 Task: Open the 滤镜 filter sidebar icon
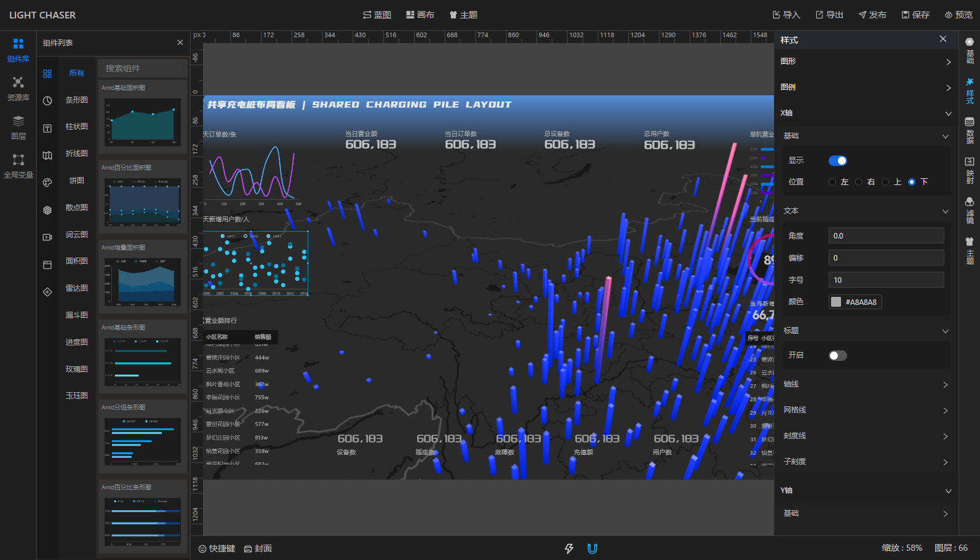pos(970,210)
